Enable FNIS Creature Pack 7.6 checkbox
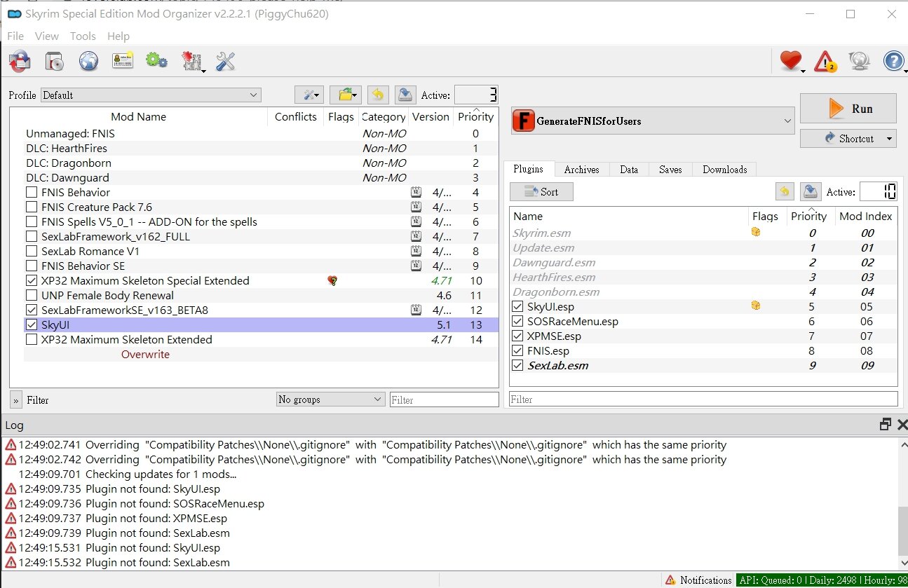This screenshot has width=908, height=588. (32, 207)
